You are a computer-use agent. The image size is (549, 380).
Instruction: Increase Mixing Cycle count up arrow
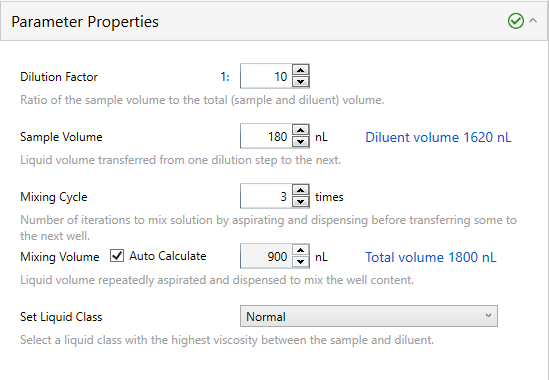[x=300, y=190]
